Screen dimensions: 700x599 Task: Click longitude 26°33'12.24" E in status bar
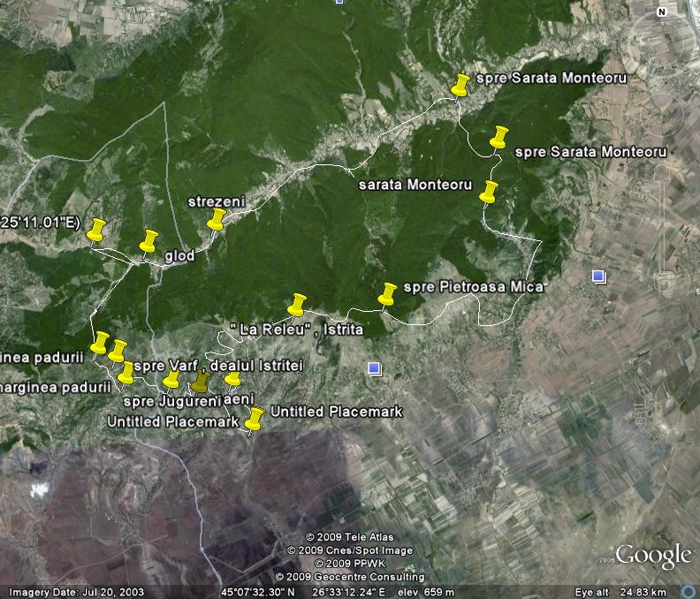point(348,592)
